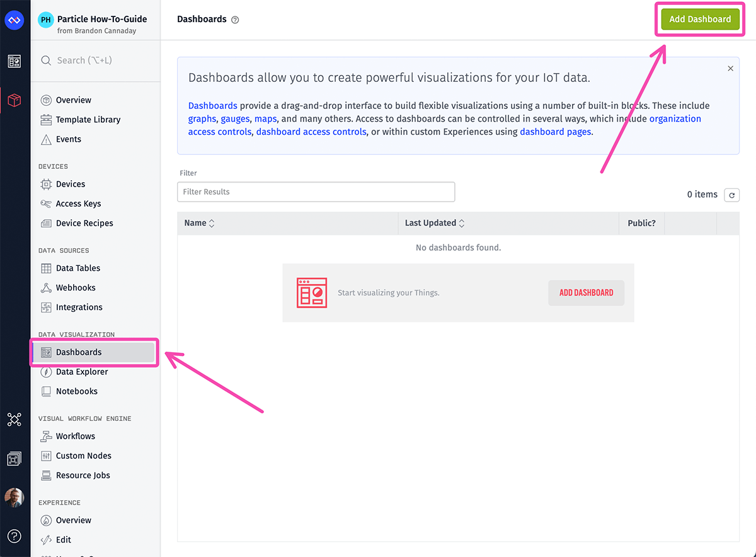This screenshot has width=756, height=557.
Task: Open the dashboard pages link
Action: [x=556, y=132]
